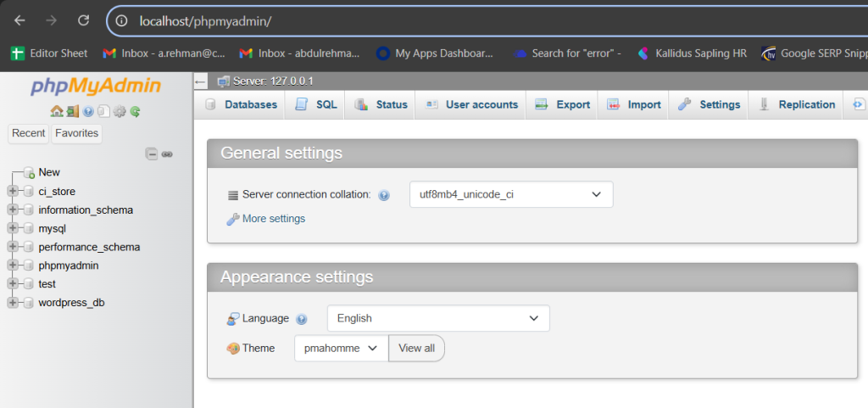Screen dimensions: 868x408
Task: Open navigation panel settings gear icon
Action: [120, 111]
